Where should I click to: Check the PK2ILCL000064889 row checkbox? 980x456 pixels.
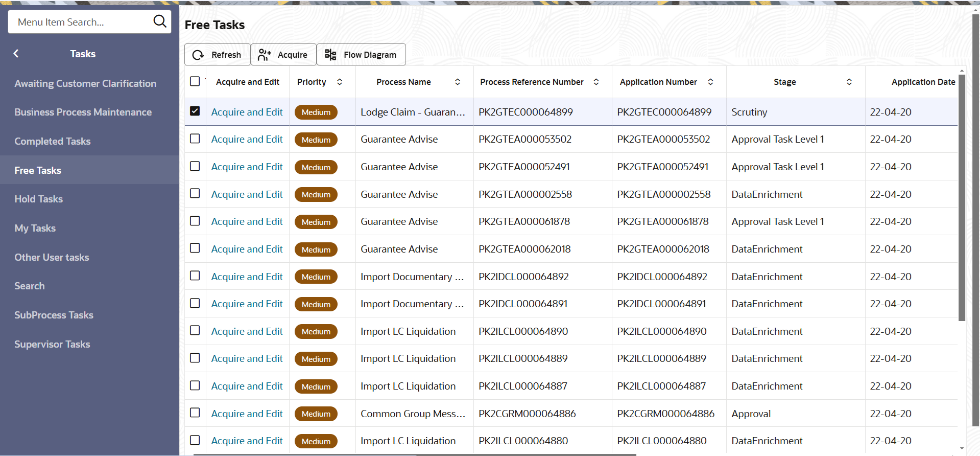coord(195,358)
